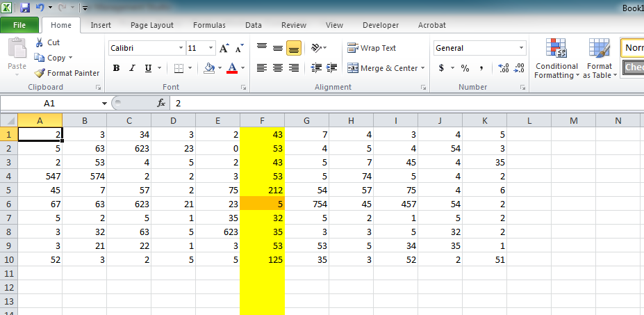Toggle Wrap Text option
This screenshot has width=644, height=315.
[x=372, y=48]
